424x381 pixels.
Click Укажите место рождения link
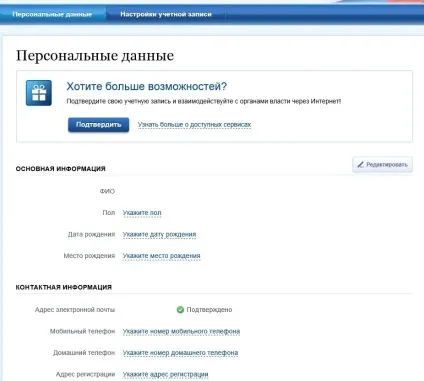coord(162,256)
